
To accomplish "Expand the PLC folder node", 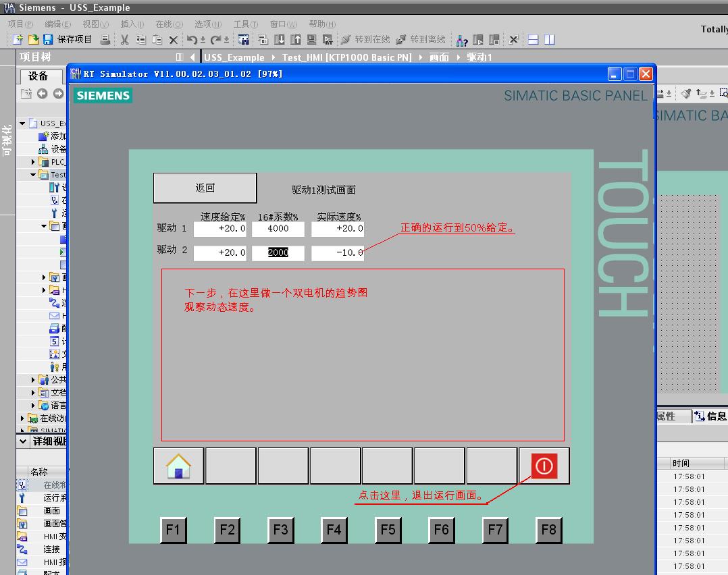I will 33,161.
